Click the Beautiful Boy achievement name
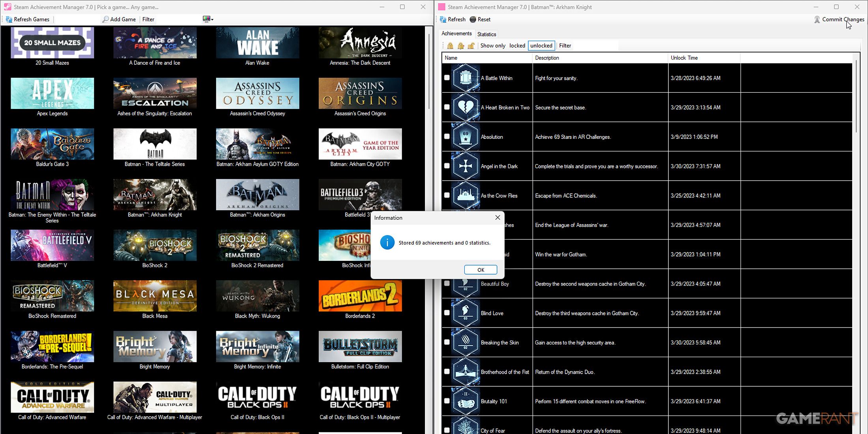Image resolution: width=868 pixels, height=434 pixels. tap(495, 284)
